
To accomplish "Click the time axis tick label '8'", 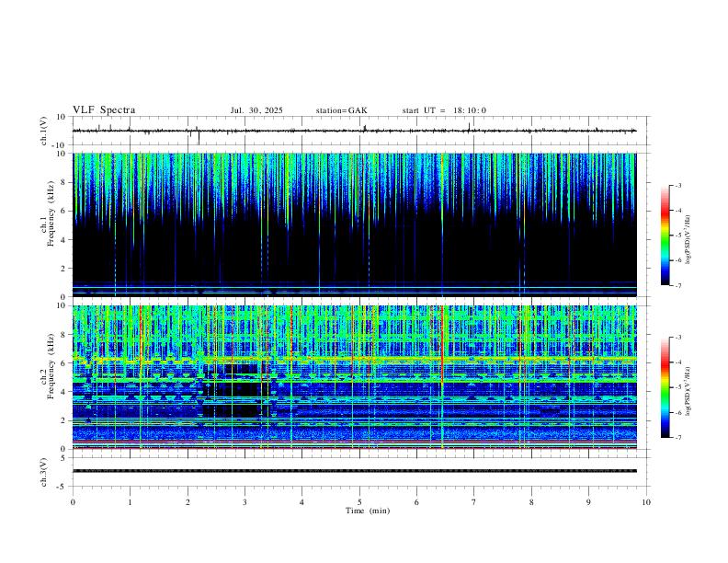I will pyautogui.click(x=531, y=502).
